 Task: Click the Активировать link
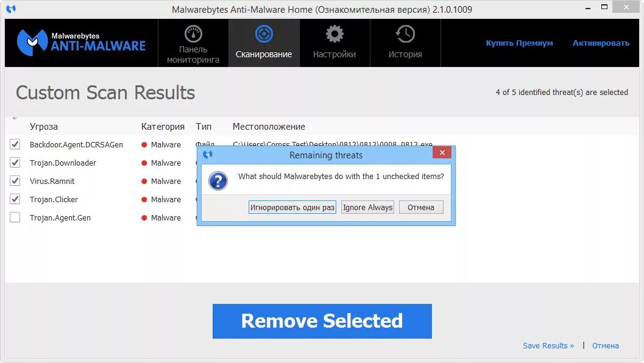601,43
